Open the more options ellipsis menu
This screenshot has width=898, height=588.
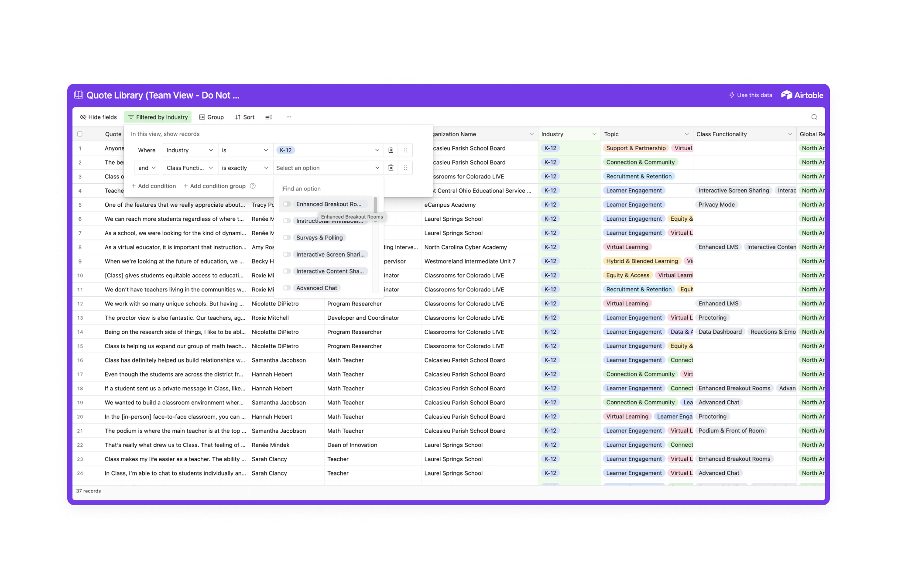pyautogui.click(x=289, y=117)
